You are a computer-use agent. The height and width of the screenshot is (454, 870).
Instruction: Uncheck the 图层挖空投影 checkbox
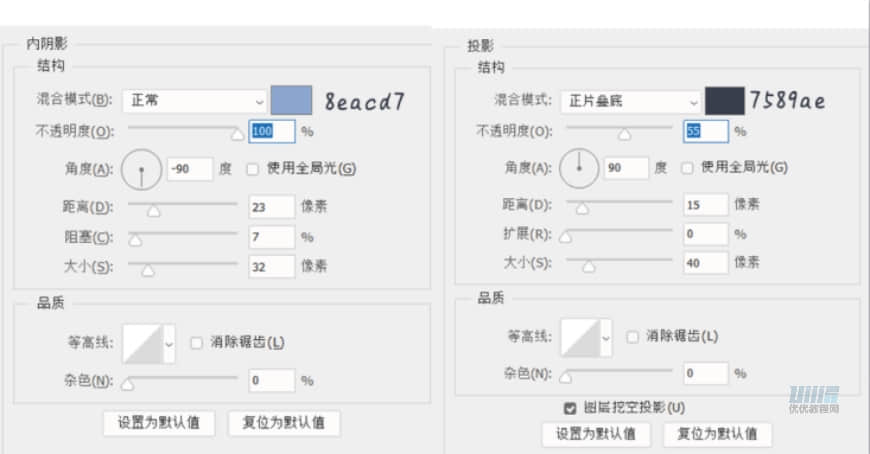click(x=570, y=407)
